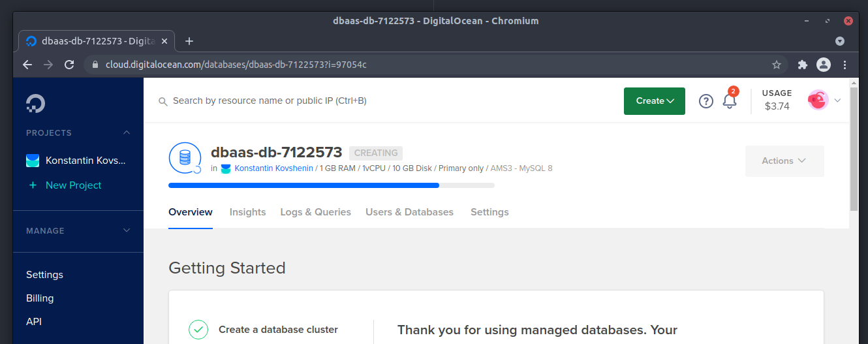Expand the Manage section
The width and height of the screenshot is (868, 344).
coord(127,230)
